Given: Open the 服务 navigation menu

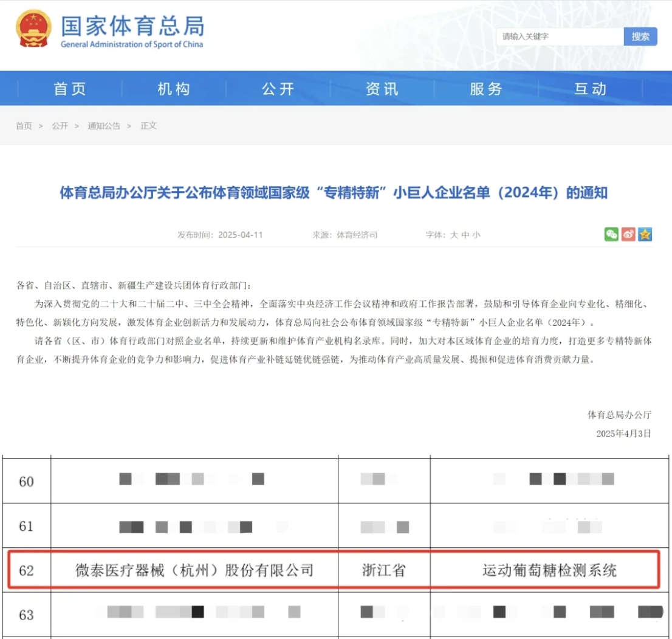Looking at the screenshot, I should pyautogui.click(x=487, y=89).
